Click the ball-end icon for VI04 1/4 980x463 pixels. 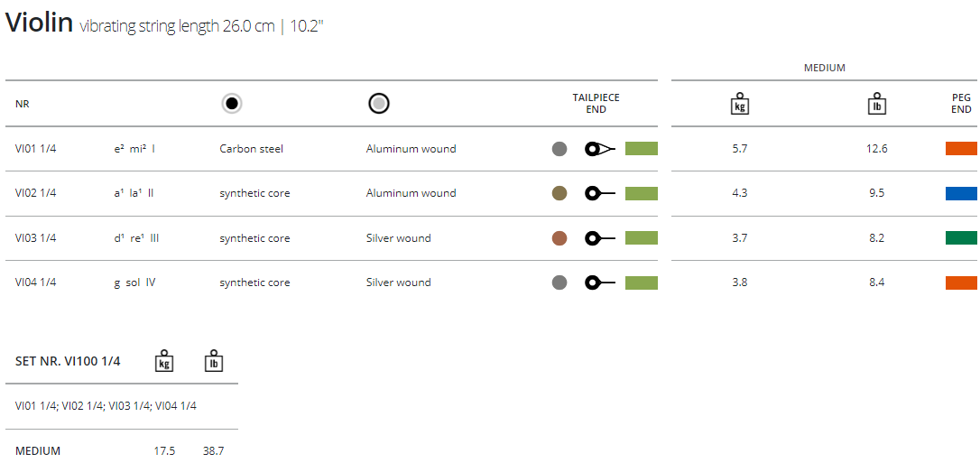point(600,282)
